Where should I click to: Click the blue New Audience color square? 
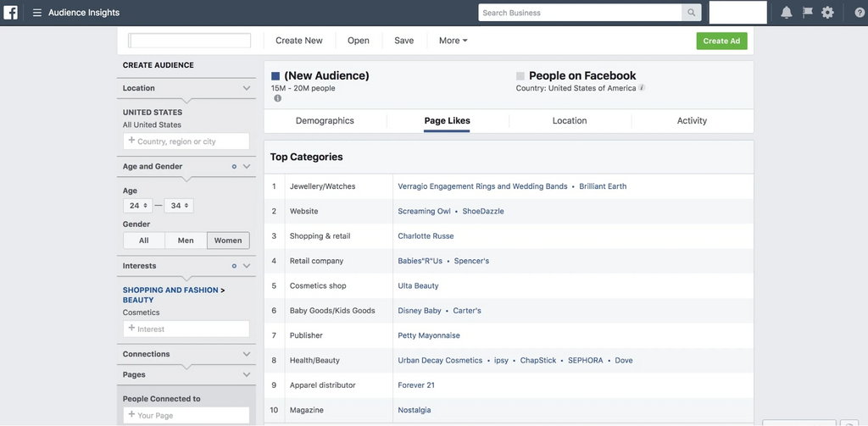click(x=275, y=76)
